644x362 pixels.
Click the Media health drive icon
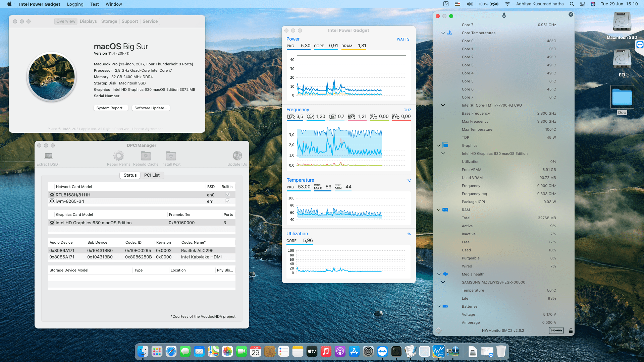pyautogui.click(x=445, y=274)
